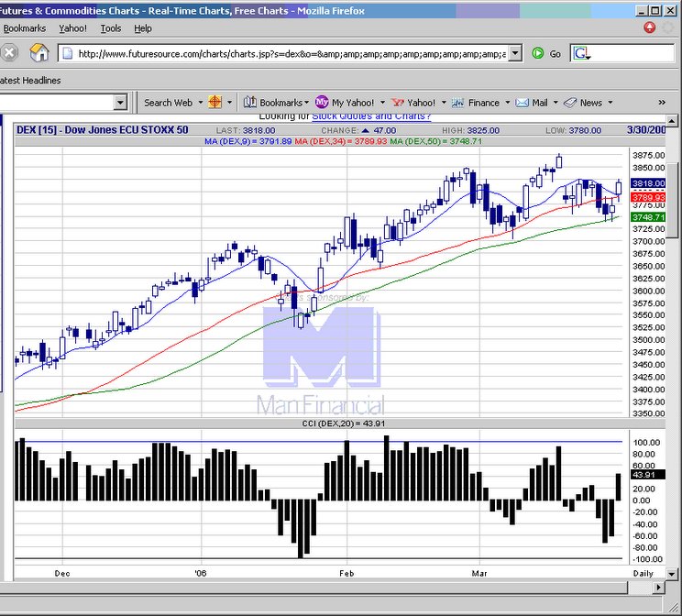Click the Feb date axis label
Viewport: 682px width, 616px height.
(x=346, y=573)
